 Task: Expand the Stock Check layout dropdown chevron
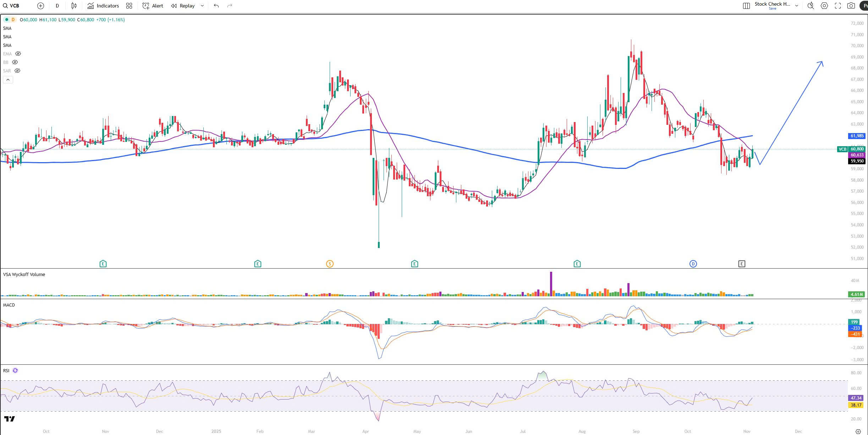[x=797, y=6]
